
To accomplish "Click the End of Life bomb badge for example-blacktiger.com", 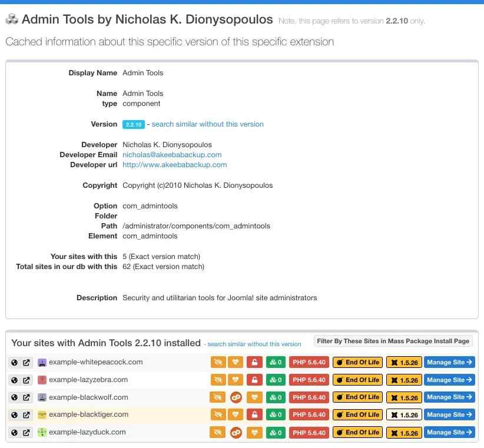I will click(357, 414).
